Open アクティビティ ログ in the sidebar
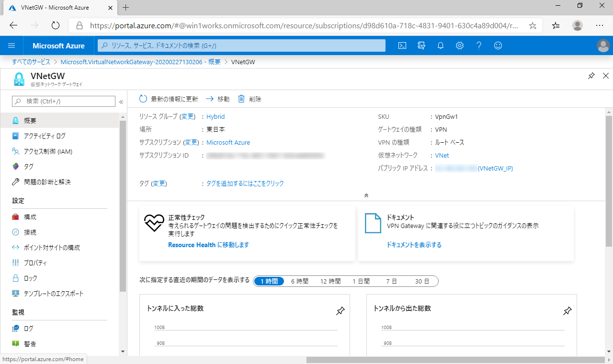Image resolution: width=613 pixels, height=364 pixels. tap(60, 136)
